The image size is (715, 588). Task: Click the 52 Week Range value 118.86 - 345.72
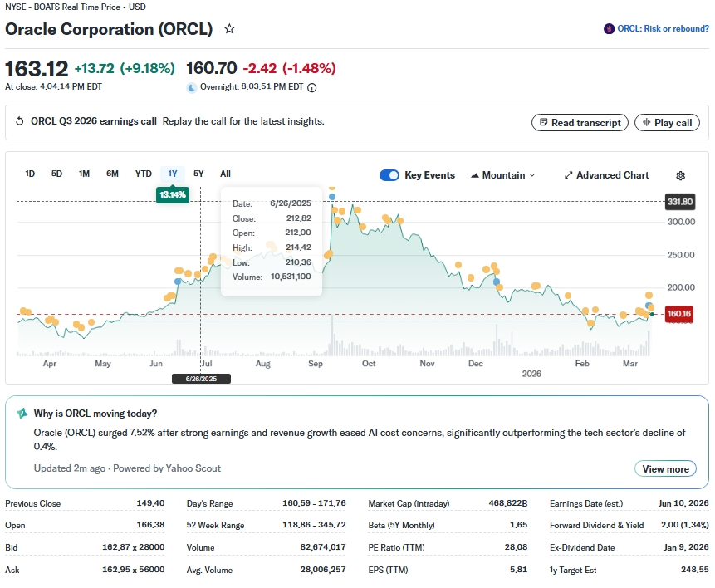314,525
